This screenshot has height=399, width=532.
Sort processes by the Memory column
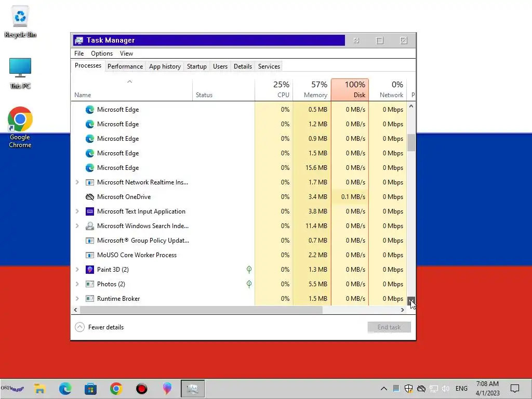312,89
